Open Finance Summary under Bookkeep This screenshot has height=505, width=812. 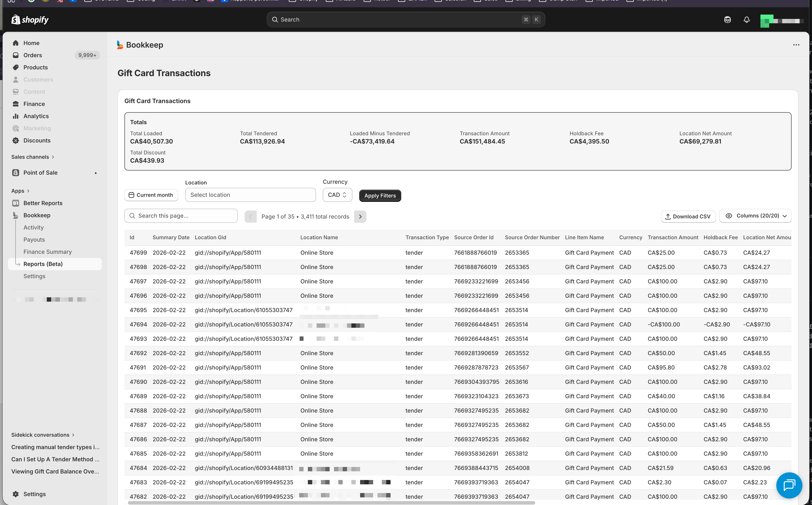click(47, 252)
